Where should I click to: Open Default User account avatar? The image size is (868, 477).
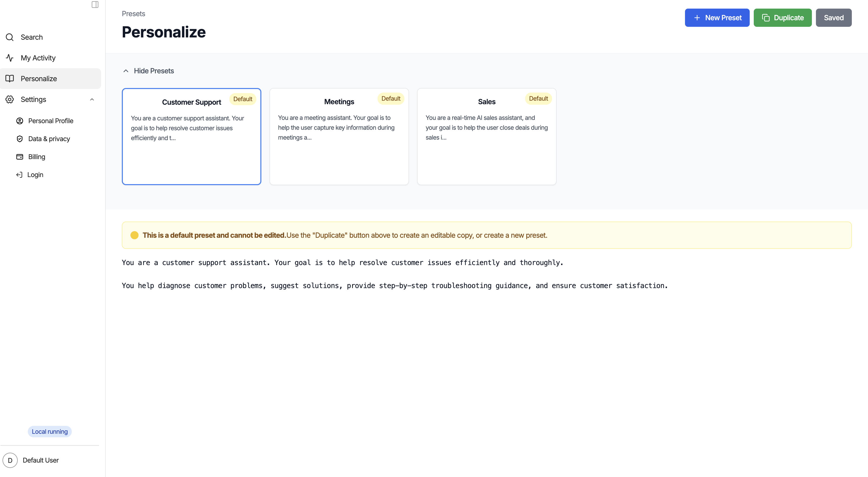click(10, 460)
